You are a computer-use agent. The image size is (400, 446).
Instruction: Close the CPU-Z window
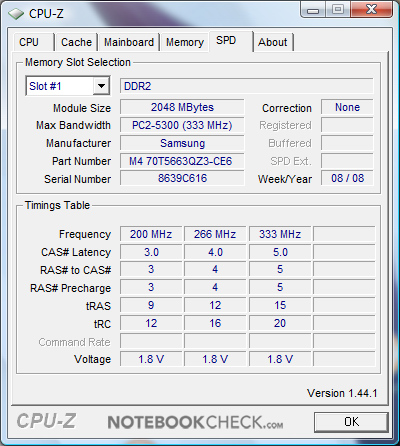pyautogui.click(x=371, y=10)
